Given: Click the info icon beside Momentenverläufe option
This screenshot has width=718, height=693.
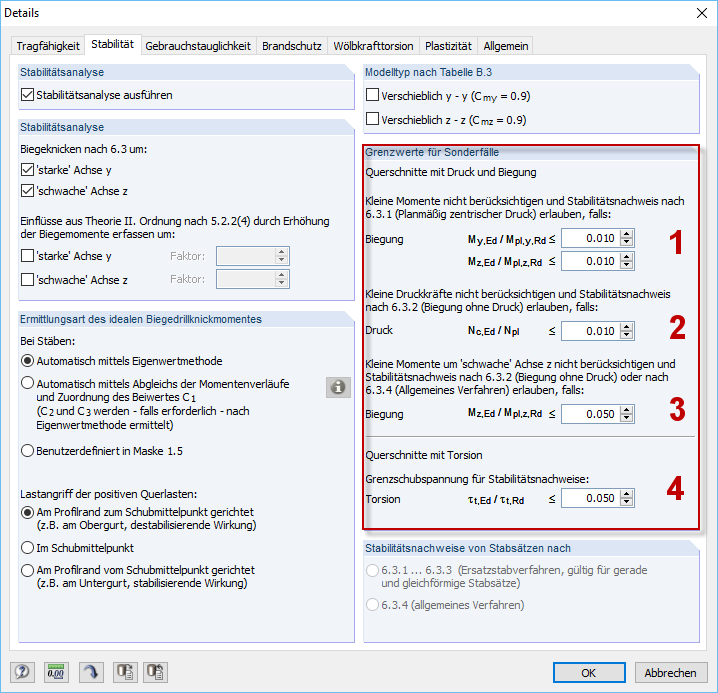Looking at the screenshot, I should coord(338,387).
